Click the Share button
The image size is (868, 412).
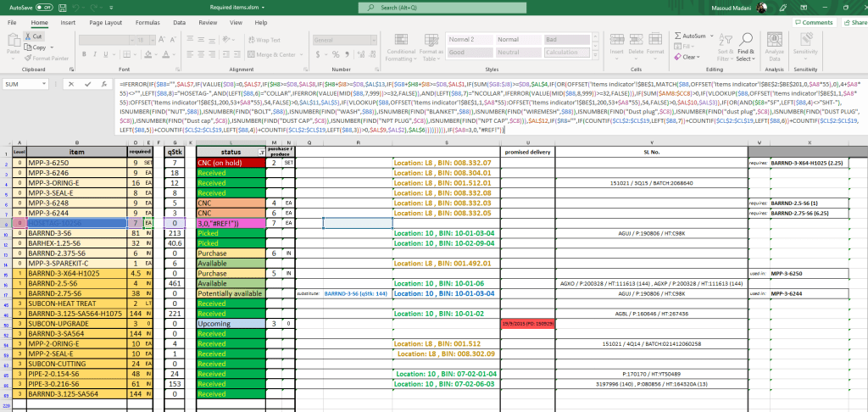[854, 23]
